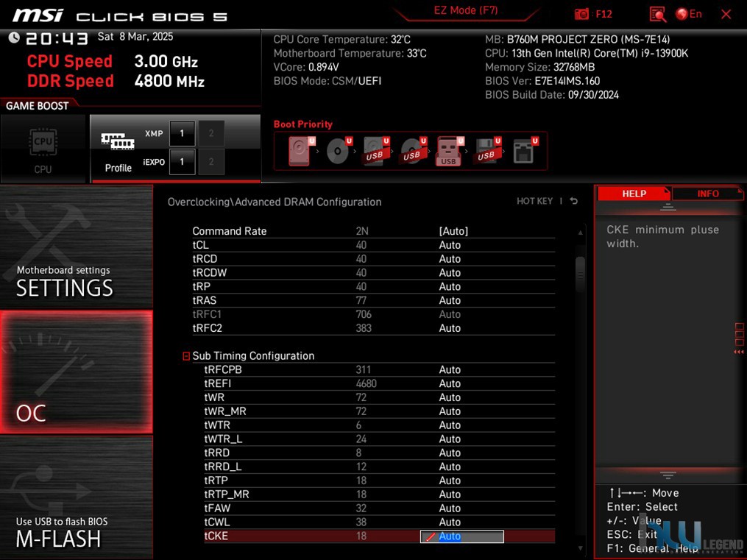Click the settings list scrollbar thumb

580,274
